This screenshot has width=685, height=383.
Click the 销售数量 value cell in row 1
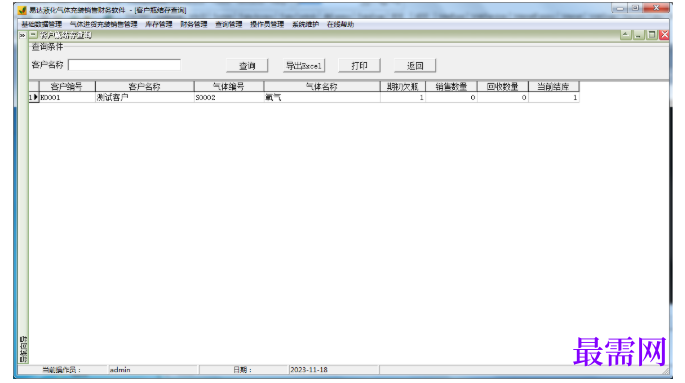pyautogui.click(x=451, y=97)
